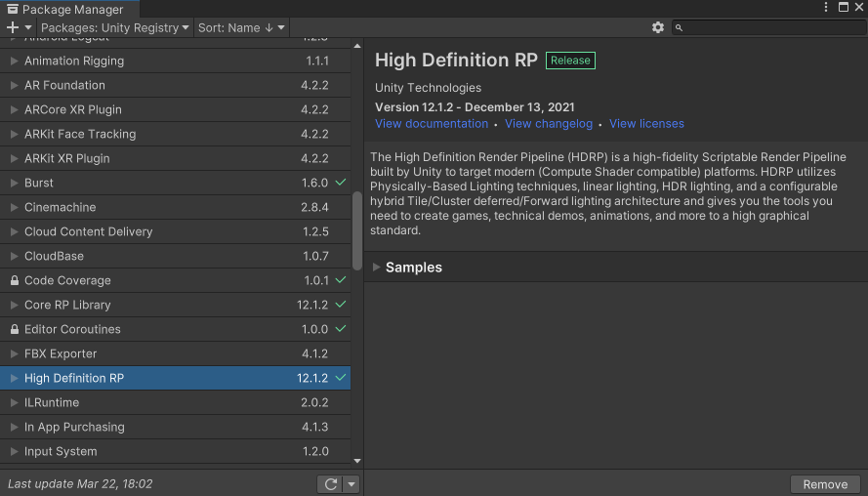Open the View documentation link

[x=432, y=124]
